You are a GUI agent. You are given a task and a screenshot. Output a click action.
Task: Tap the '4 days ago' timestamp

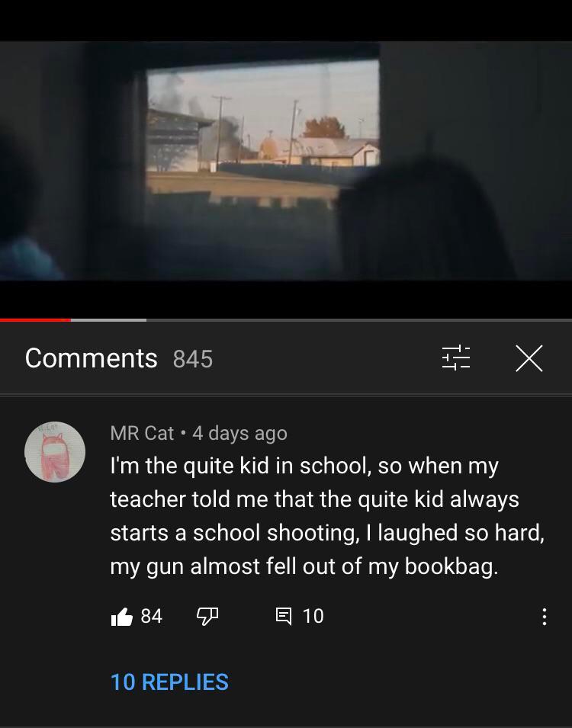[239, 433]
